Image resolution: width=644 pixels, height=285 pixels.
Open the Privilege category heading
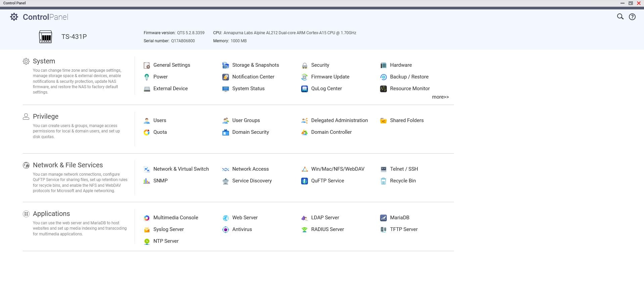[x=46, y=116]
